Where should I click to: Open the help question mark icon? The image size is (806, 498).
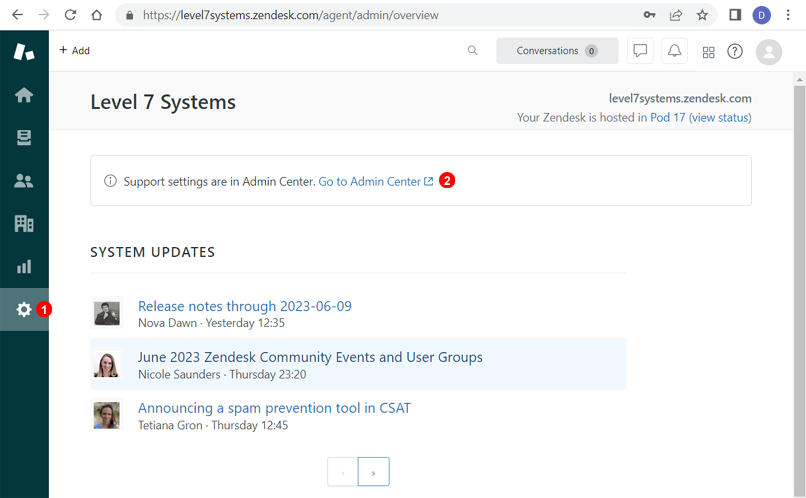click(x=735, y=51)
